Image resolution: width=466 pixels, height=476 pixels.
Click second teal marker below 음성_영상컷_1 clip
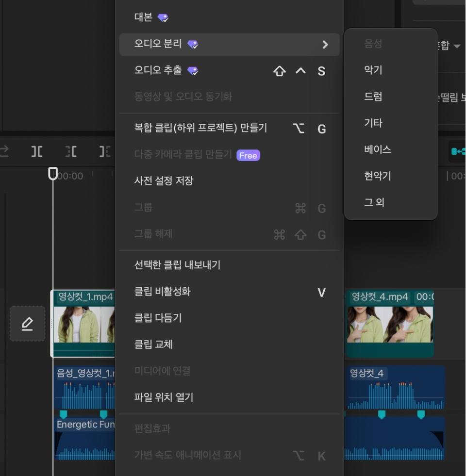(x=103, y=414)
